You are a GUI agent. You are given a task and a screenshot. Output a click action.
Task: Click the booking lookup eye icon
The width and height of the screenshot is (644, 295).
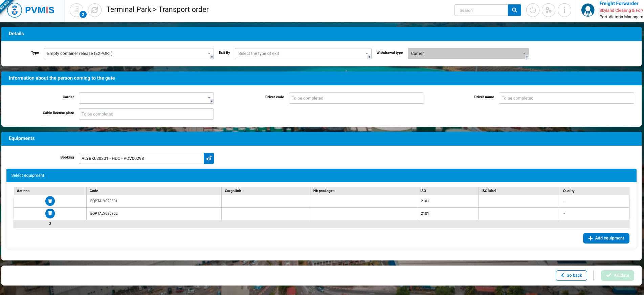[x=209, y=158]
